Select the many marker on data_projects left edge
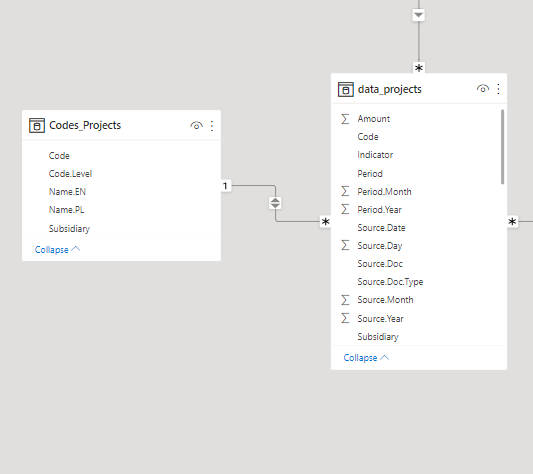Image resolution: width=533 pixels, height=474 pixels. click(x=325, y=222)
